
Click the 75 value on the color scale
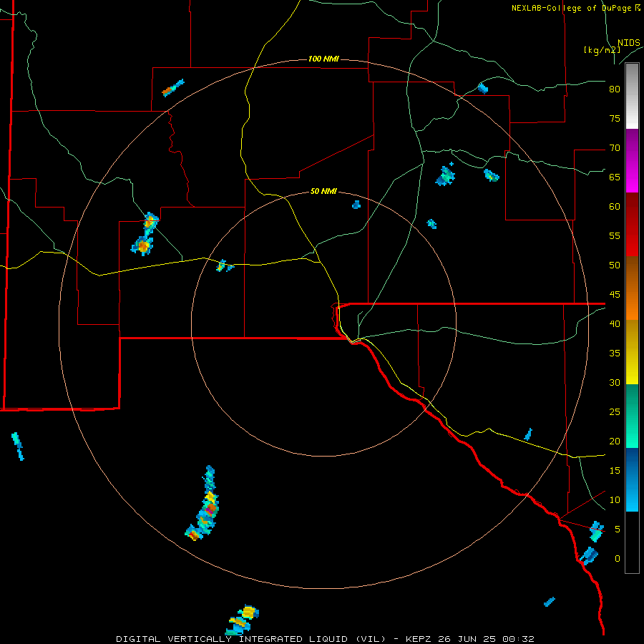615,118
